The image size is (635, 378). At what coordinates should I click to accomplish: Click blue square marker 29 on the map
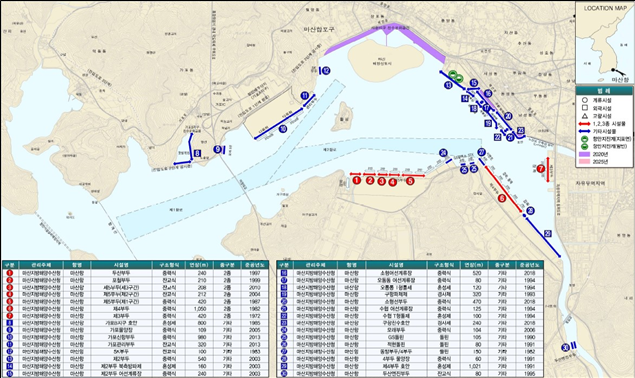click(x=548, y=233)
